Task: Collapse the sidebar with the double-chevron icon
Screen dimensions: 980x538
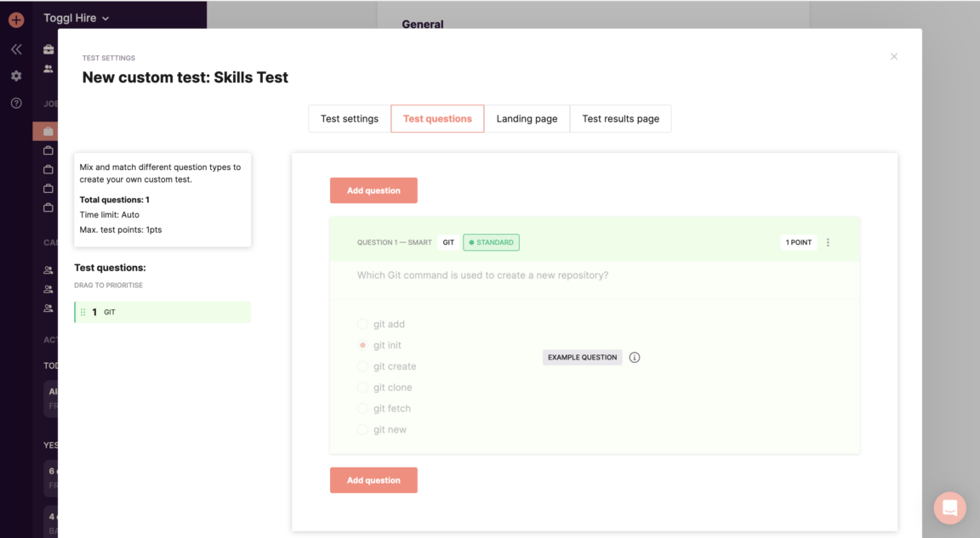Action: (x=15, y=48)
